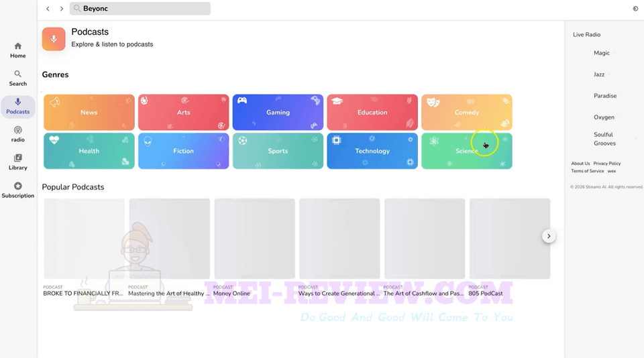Viewport: 644px width, 358px height.
Task: Go to Home in the sidebar
Action: 17,50
